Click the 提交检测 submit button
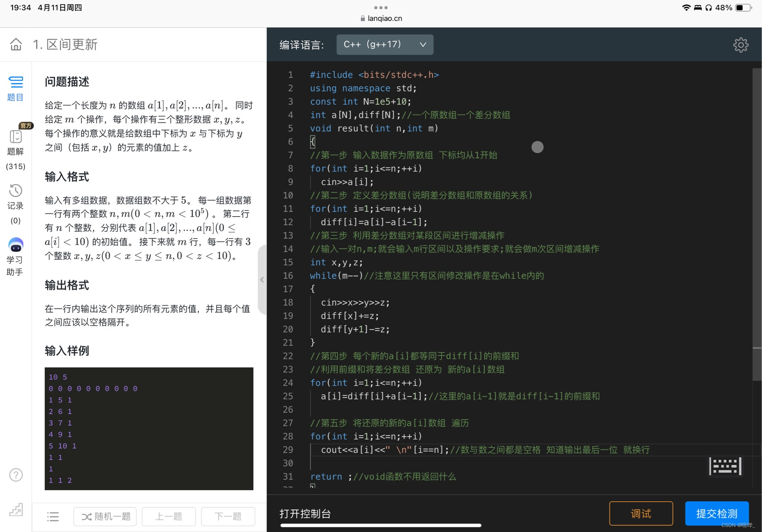Image resolution: width=762 pixels, height=532 pixels. pos(717,514)
